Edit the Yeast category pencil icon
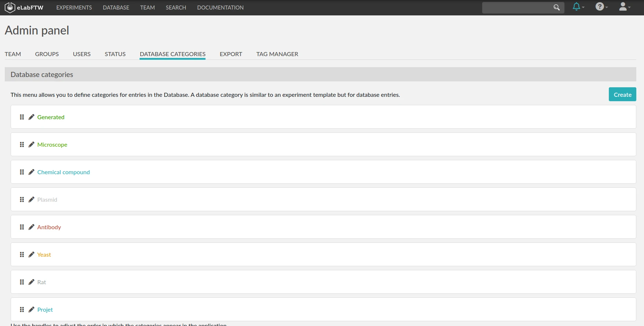 point(32,254)
